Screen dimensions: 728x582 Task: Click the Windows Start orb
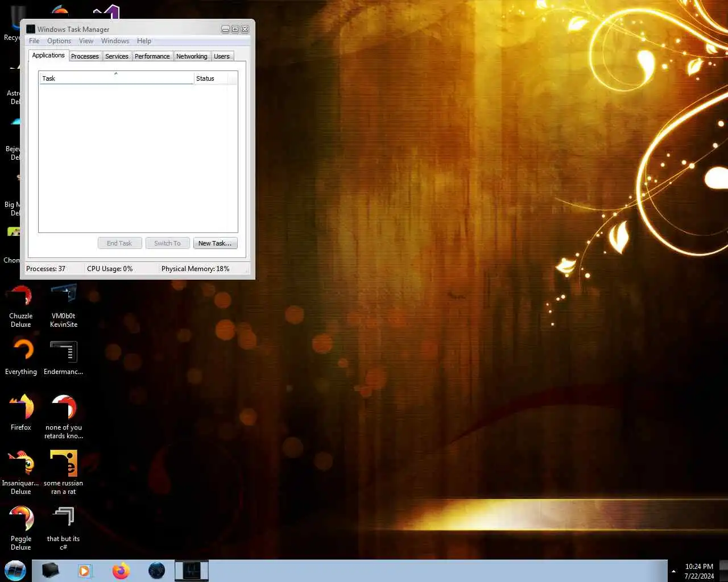pyautogui.click(x=15, y=570)
